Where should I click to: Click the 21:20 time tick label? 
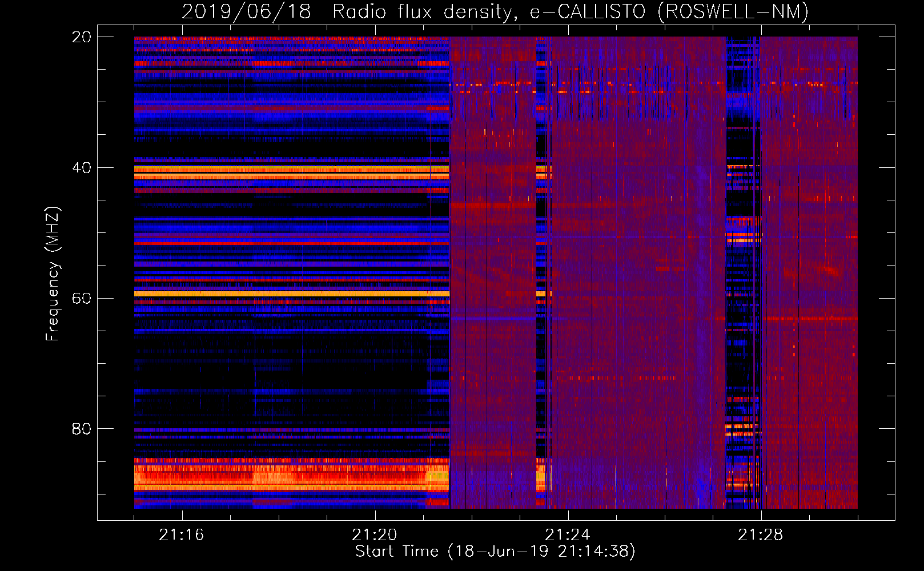pos(375,535)
